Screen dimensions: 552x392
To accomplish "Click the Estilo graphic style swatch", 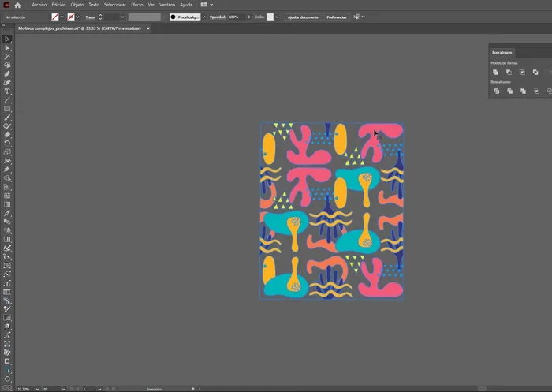I will [270, 17].
